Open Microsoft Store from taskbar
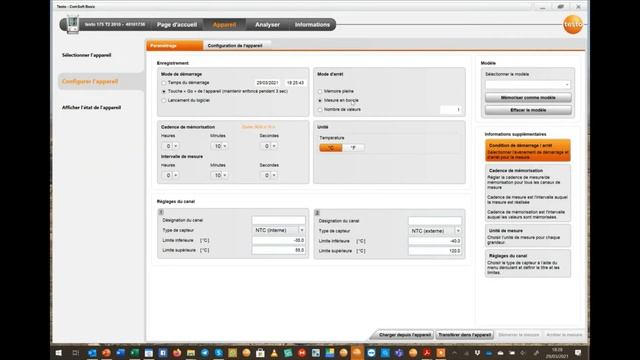This screenshot has width=640, height=360. [260, 353]
